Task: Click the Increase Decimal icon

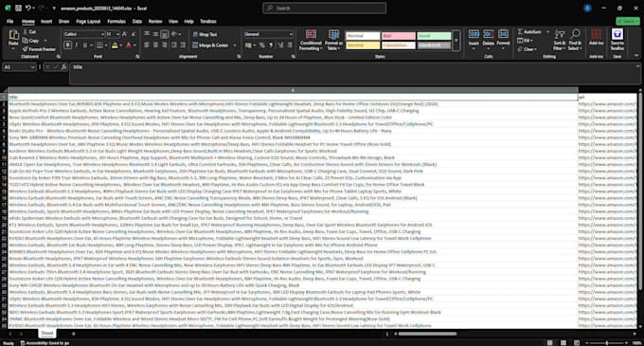Action: pyautogui.click(x=281, y=46)
